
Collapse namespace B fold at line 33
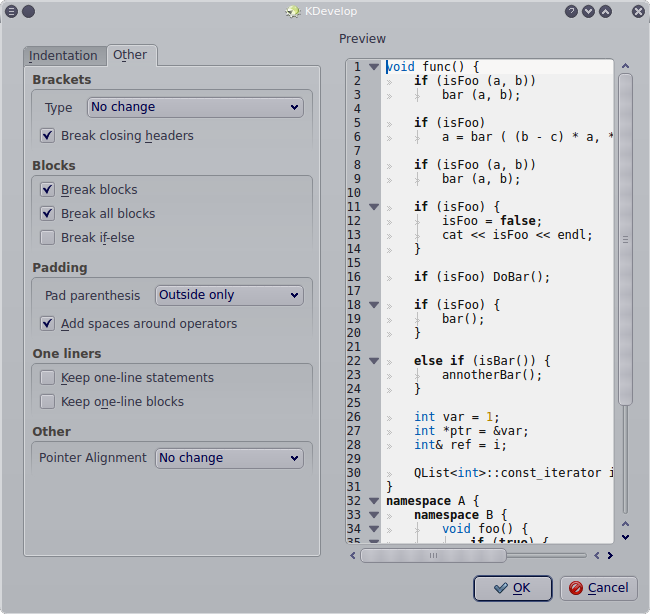click(374, 515)
